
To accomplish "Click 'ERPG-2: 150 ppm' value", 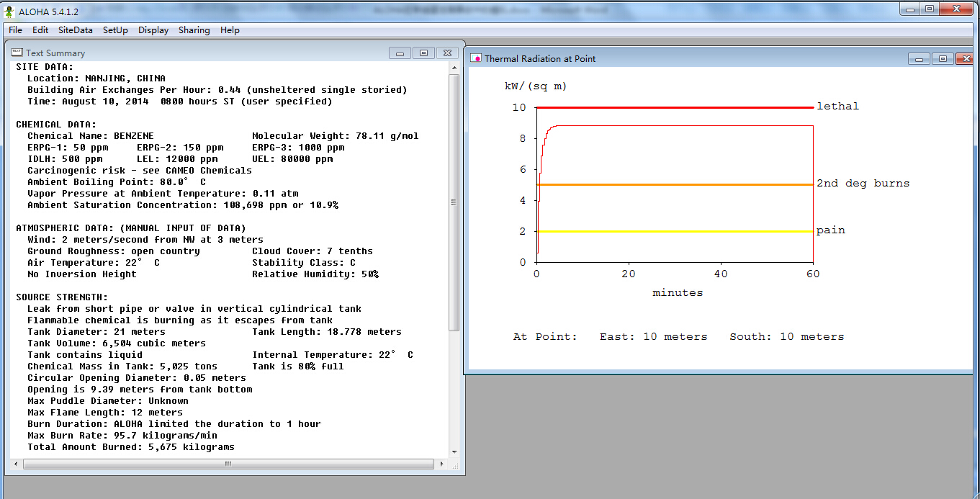I will [x=180, y=148].
